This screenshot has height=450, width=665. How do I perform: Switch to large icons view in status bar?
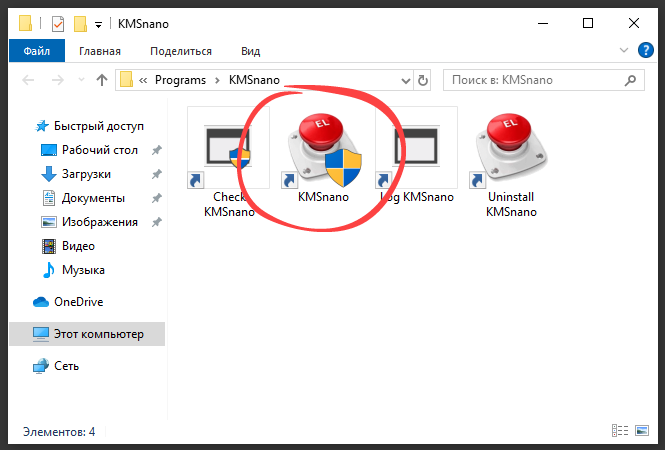pos(643,432)
